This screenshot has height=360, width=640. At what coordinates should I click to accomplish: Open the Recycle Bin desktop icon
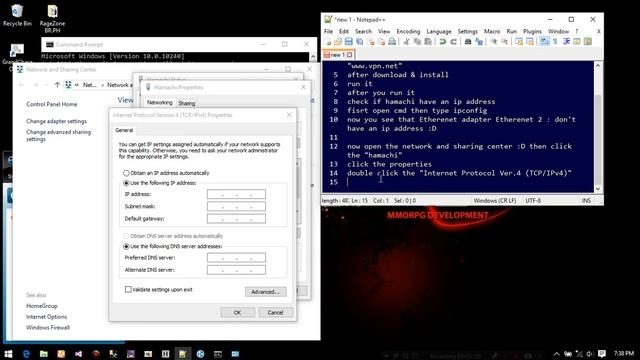17,15
